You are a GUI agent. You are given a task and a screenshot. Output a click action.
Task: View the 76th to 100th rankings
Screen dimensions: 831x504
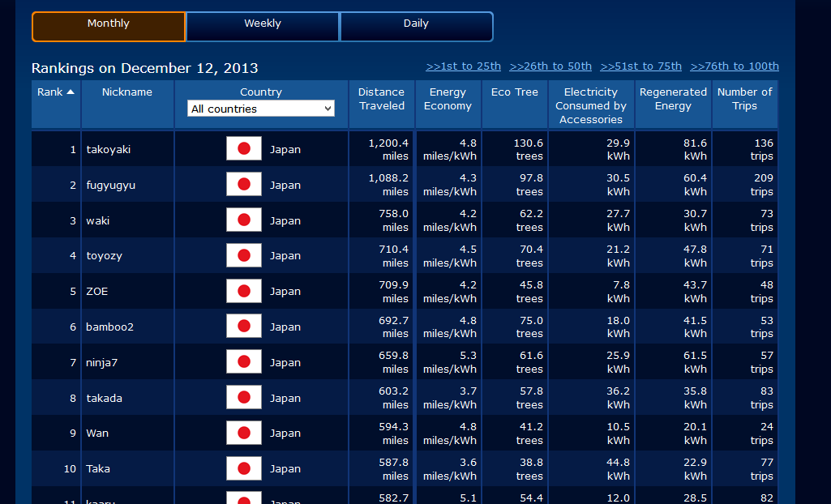[x=735, y=66]
